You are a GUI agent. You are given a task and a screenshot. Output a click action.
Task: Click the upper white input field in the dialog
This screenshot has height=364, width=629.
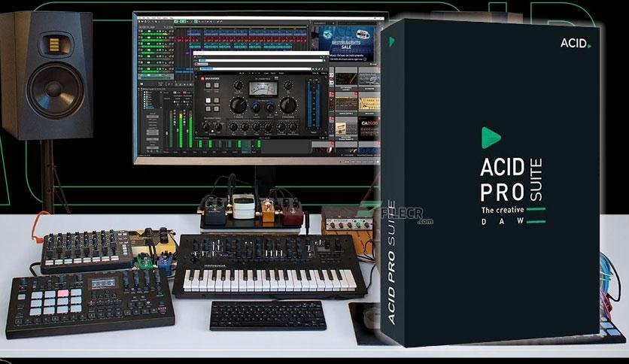(x=262, y=60)
